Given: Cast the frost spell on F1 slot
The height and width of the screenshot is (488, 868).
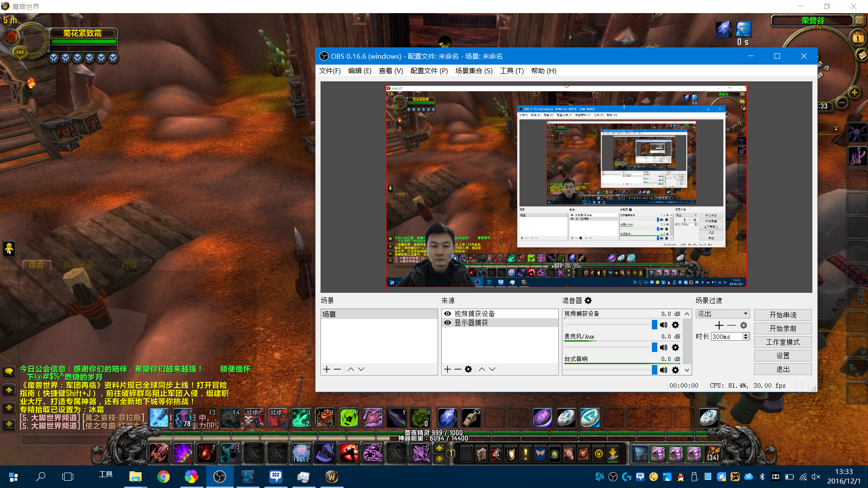Looking at the screenshot, I should pyautogui.click(x=159, y=418).
